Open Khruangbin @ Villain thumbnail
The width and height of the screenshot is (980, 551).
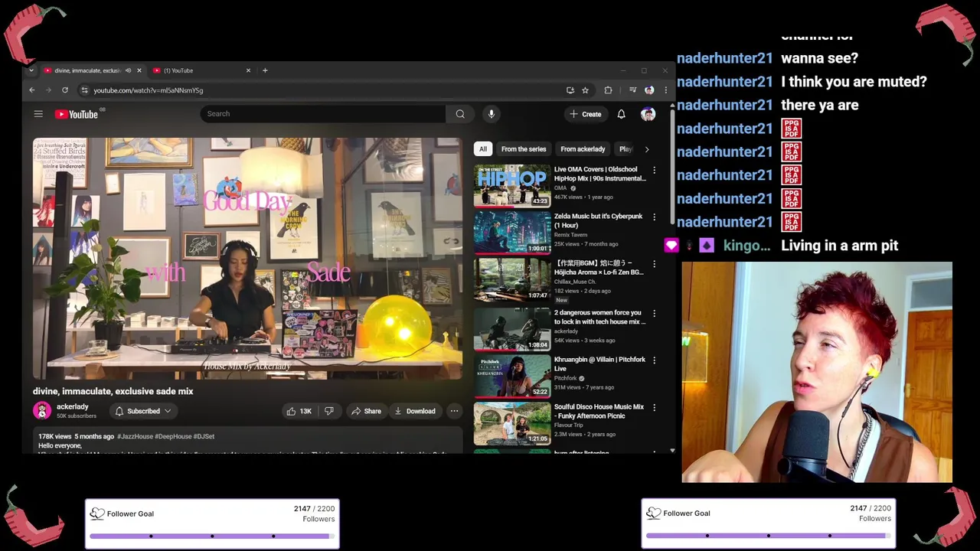[x=512, y=377]
